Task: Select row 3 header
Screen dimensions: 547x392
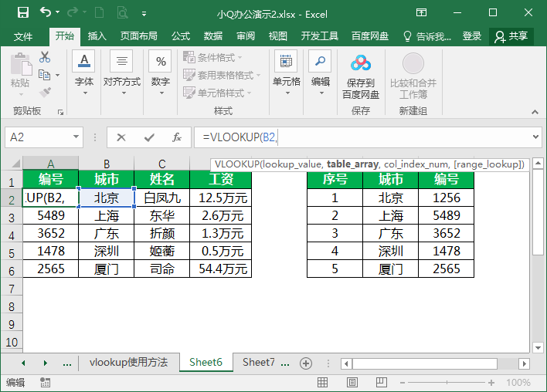Action: point(12,218)
